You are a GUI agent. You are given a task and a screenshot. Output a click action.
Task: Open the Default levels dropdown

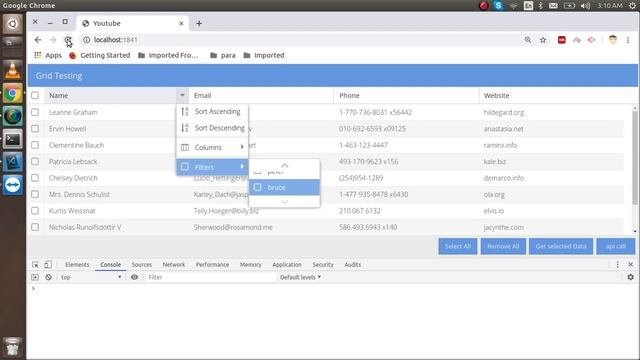pos(300,277)
